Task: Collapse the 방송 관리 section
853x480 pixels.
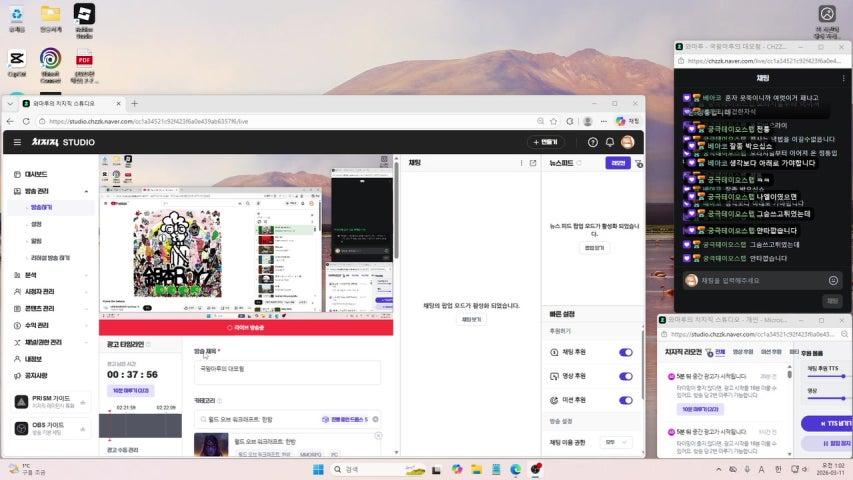Action: click(86, 191)
